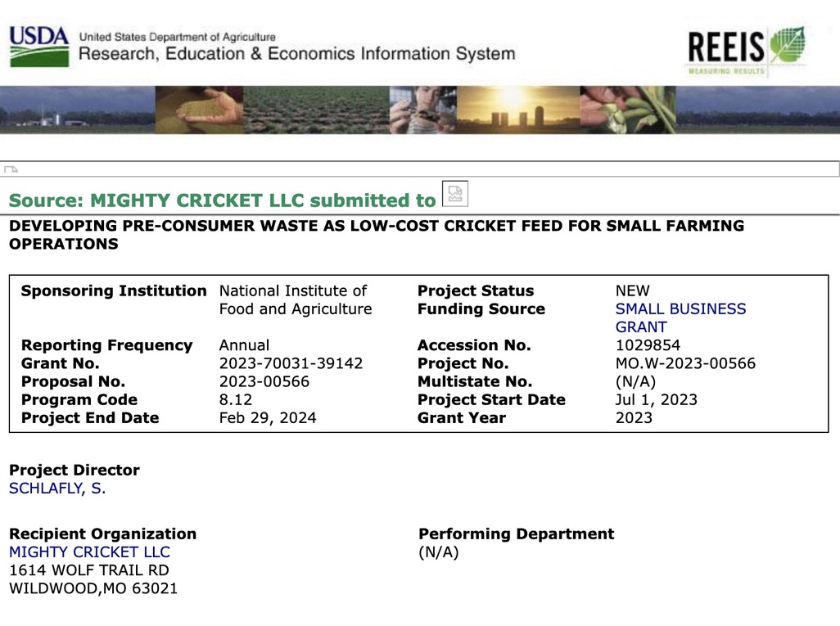
Task: Click the broken image icon in the empty bar
Action: coord(11,169)
